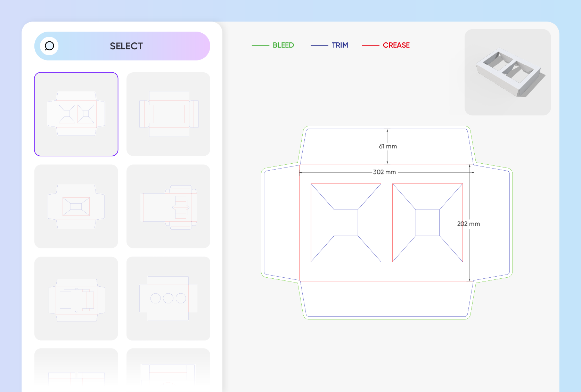Toggle the TRIM line legend
The image size is (581, 392).
[340, 45]
